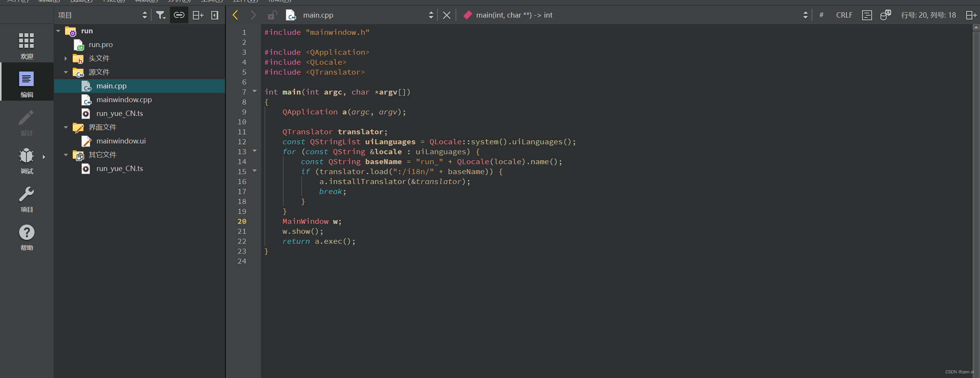Collapse the 其它文件 other files folder
This screenshot has width=980, height=378.
pos(66,155)
